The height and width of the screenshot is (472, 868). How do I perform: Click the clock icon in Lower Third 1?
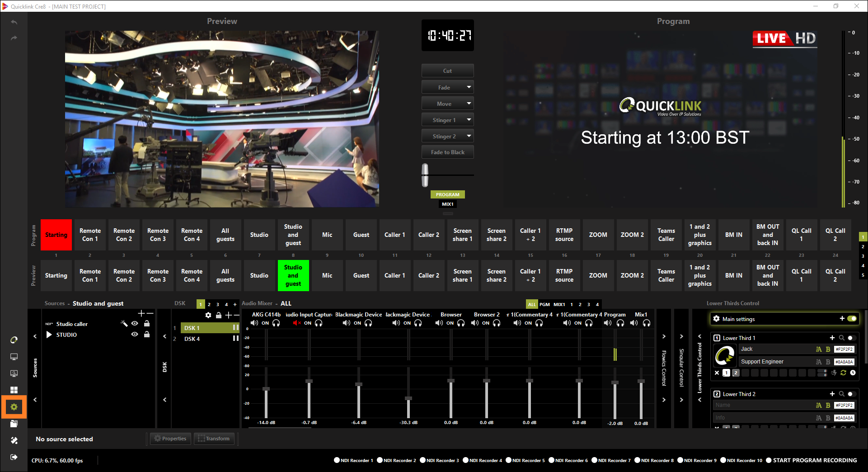[x=853, y=373]
